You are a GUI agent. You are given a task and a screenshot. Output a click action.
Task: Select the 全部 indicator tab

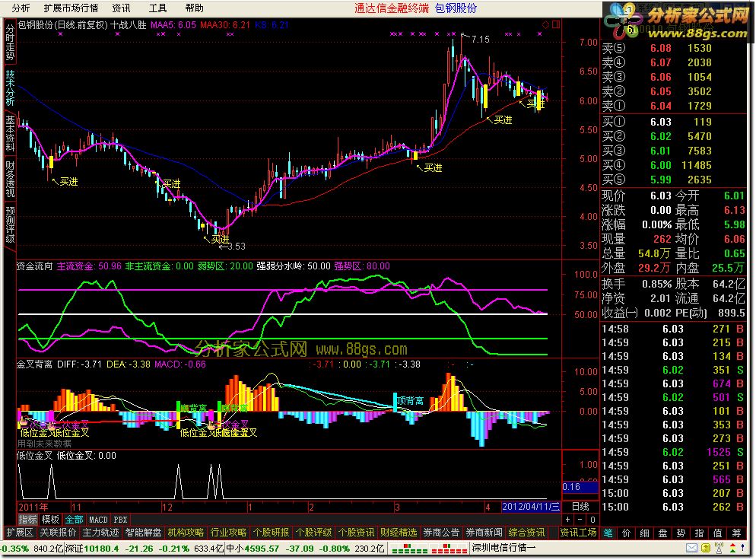click(x=75, y=520)
